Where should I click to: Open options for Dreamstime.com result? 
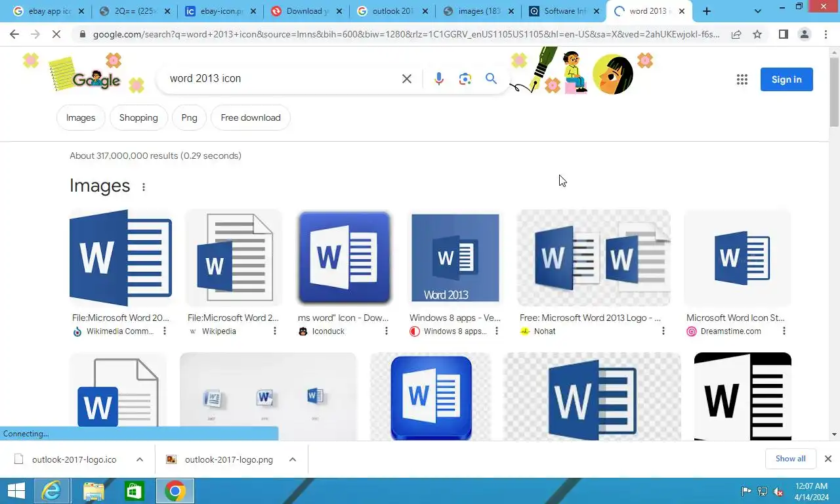coord(784,331)
